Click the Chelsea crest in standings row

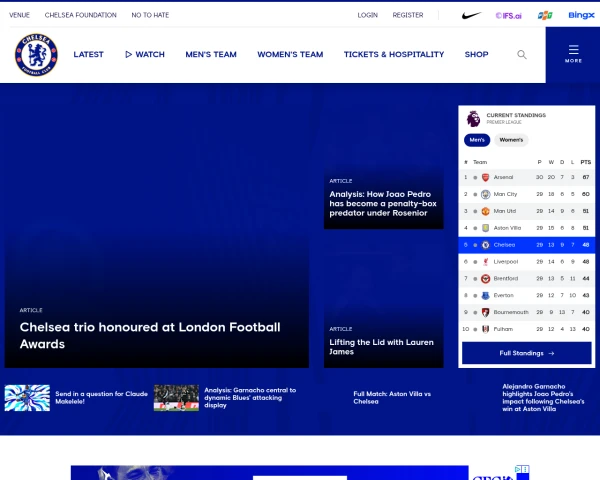[486, 245]
